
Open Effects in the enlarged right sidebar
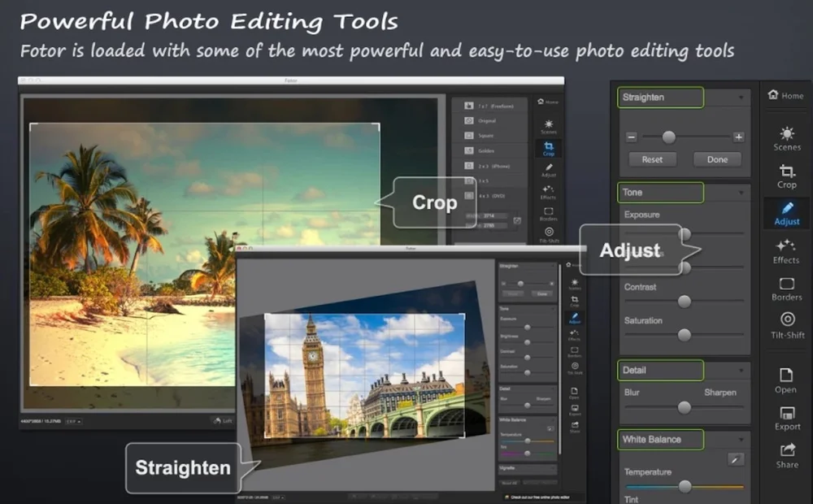(x=786, y=251)
